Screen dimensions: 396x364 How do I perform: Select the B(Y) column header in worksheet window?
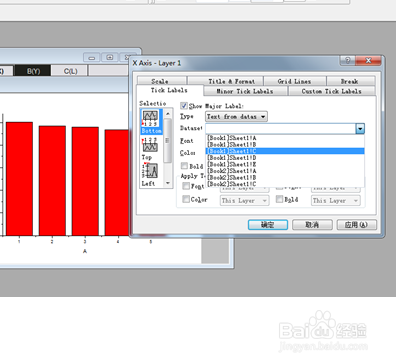click(33, 71)
